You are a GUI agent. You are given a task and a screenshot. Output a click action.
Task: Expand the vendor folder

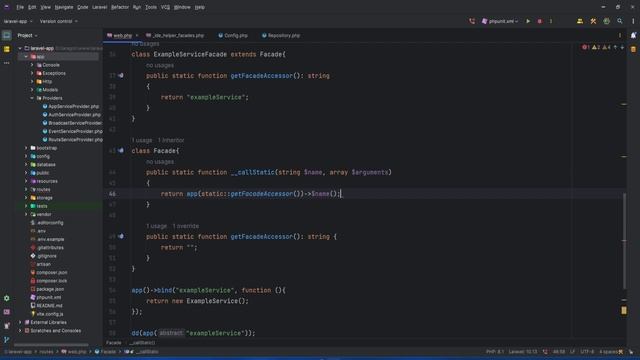(x=26, y=214)
